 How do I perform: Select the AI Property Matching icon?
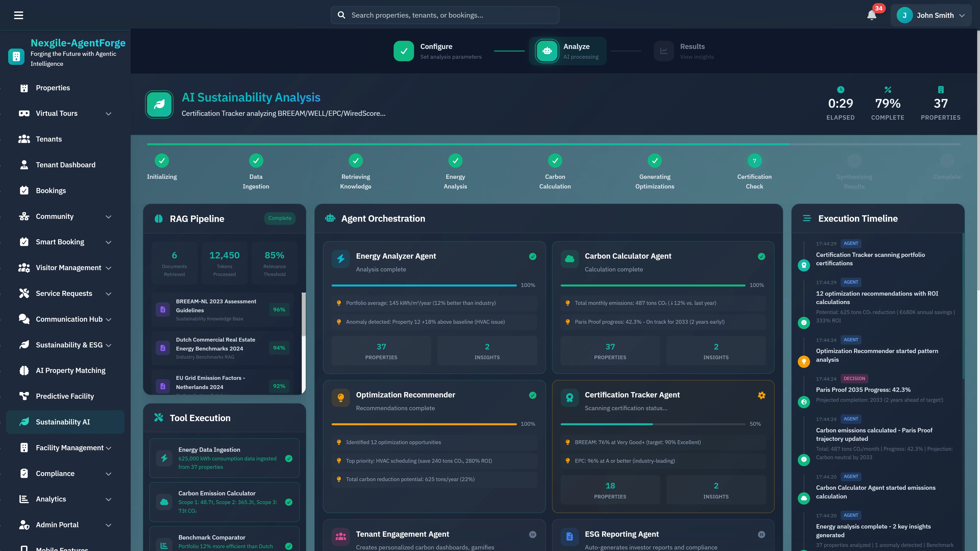coord(24,370)
